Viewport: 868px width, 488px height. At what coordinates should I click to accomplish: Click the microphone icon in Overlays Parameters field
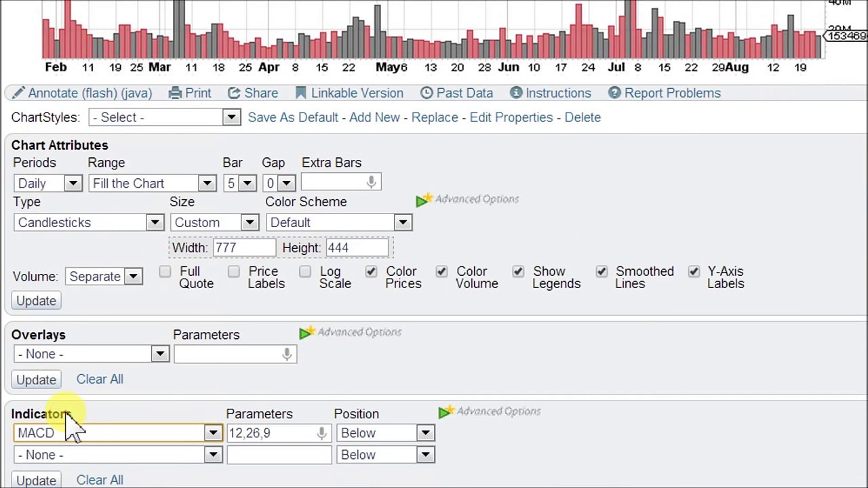pyautogui.click(x=287, y=354)
